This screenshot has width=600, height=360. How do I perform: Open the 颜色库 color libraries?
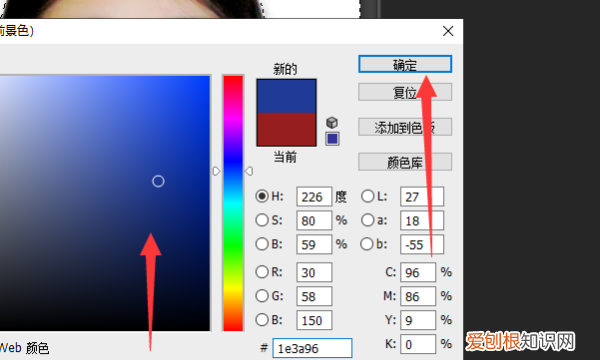(x=405, y=162)
